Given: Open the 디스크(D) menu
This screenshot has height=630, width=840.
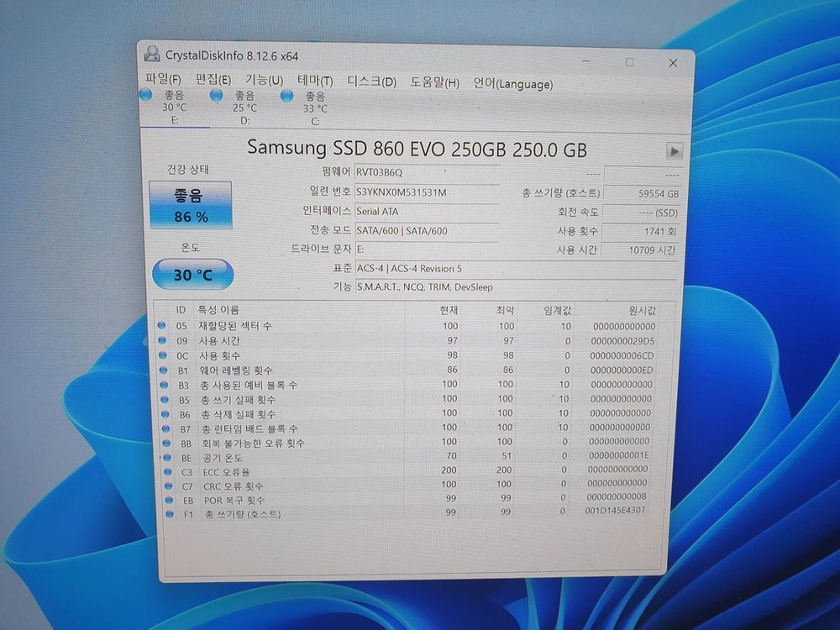Looking at the screenshot, I should point(372,81).
